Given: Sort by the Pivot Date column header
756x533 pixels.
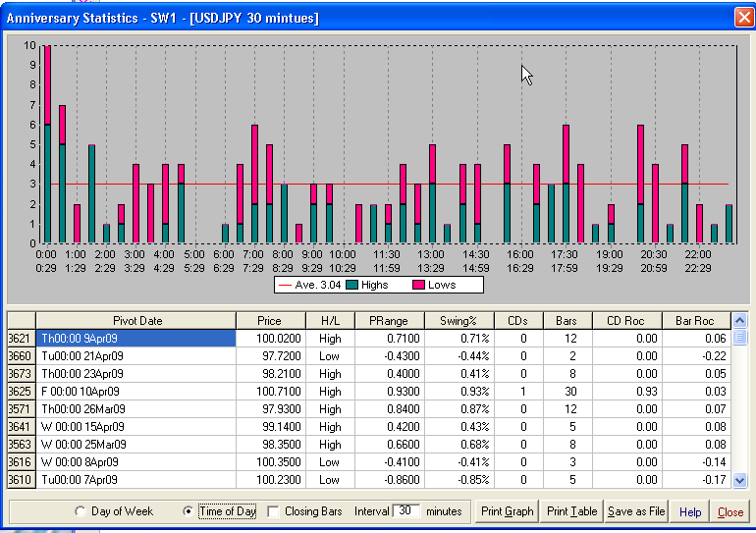Looking at the screenshot, I should tap(135, 320).
